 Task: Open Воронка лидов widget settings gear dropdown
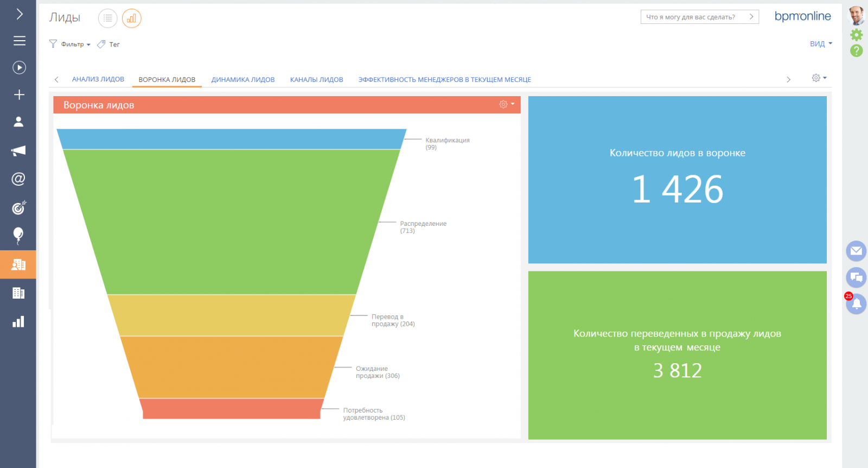(x=506, y=104)
